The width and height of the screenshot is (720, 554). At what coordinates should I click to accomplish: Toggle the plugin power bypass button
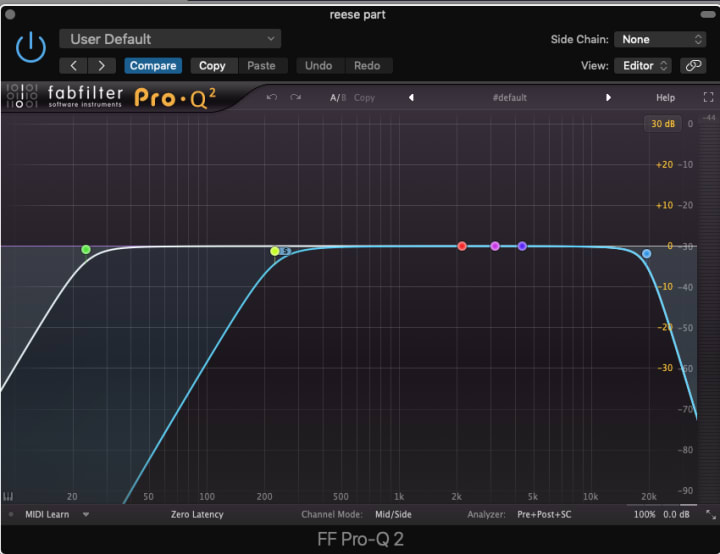(31, 47)
